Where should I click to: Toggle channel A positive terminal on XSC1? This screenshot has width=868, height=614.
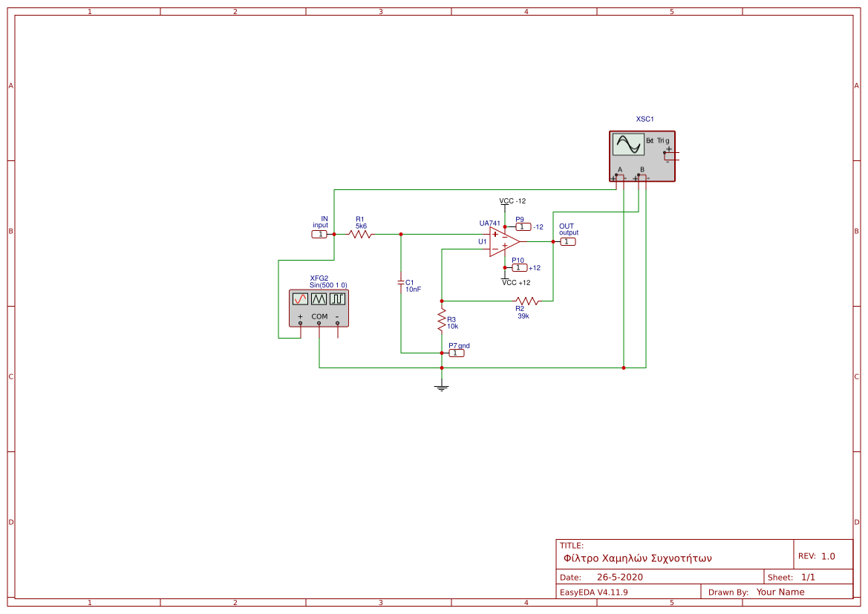pyautogui.click(x=616, y=174)
